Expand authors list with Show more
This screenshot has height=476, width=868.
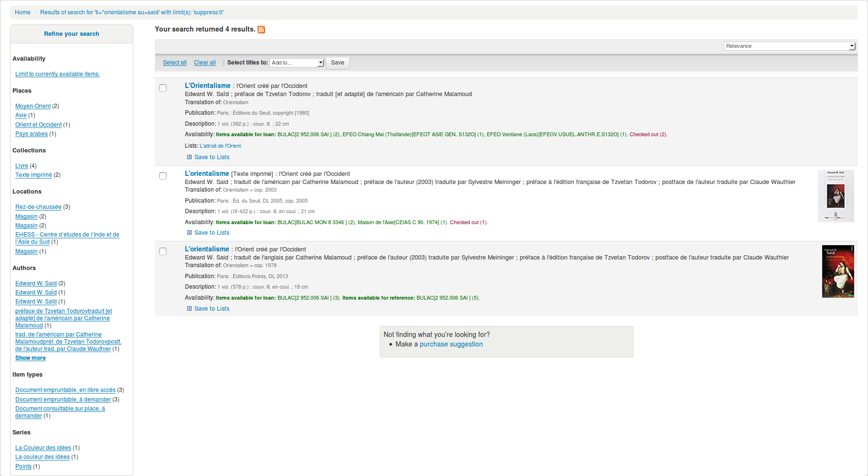[31, 358]
